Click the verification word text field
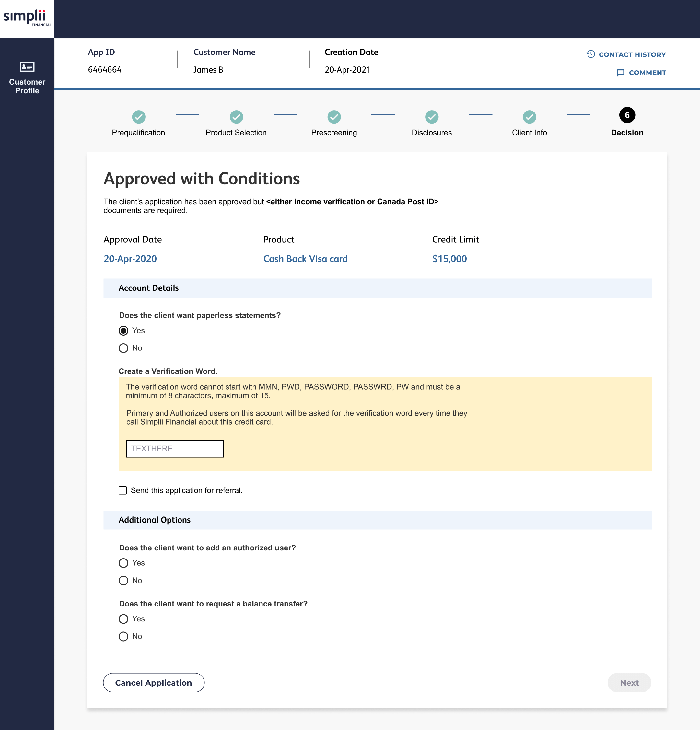Screen dimensions: 700x730 coord(175,448)
